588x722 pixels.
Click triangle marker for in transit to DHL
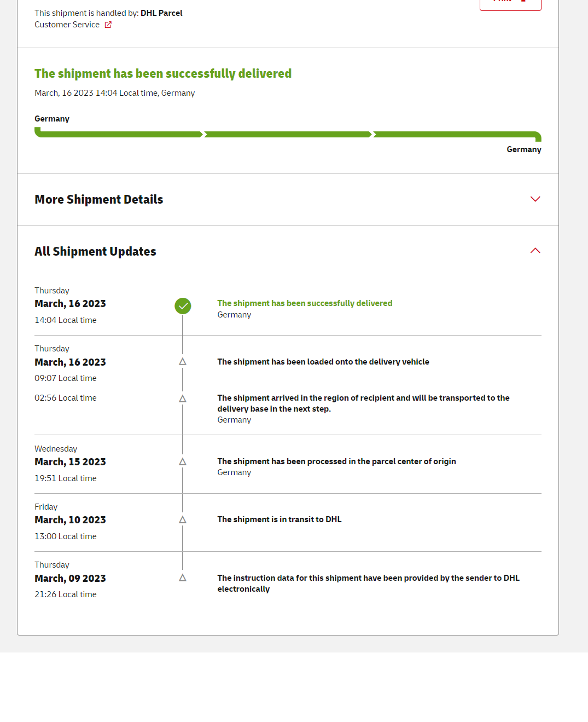(183, 520)
